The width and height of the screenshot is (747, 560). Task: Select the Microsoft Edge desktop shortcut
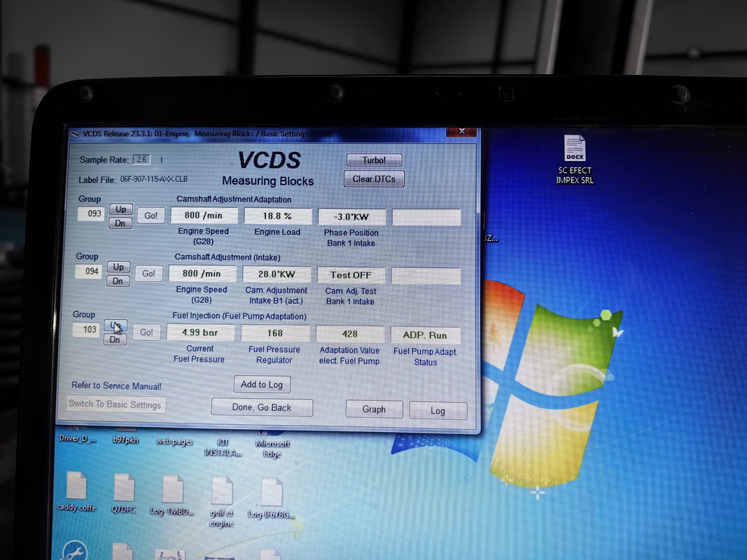coord(272,444)
